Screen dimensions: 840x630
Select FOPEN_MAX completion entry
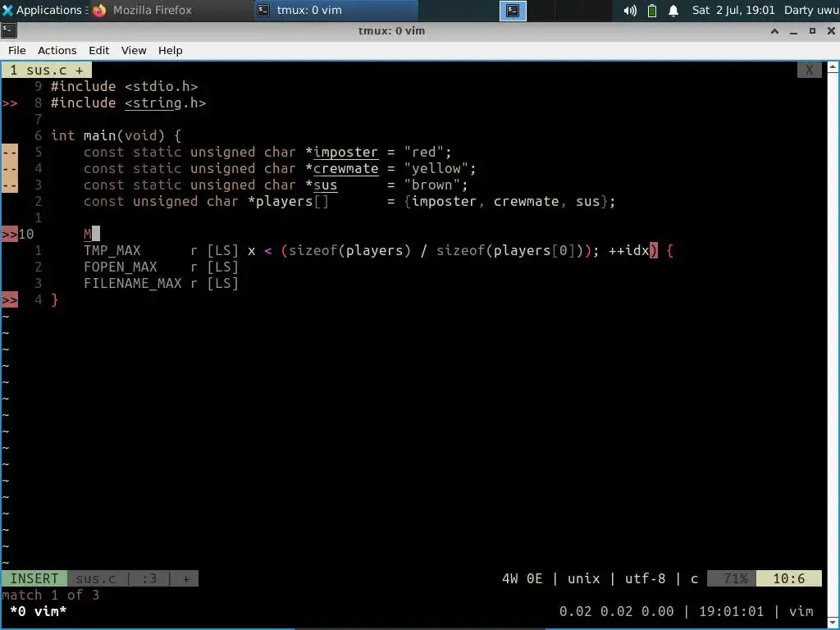coord(161,267)
